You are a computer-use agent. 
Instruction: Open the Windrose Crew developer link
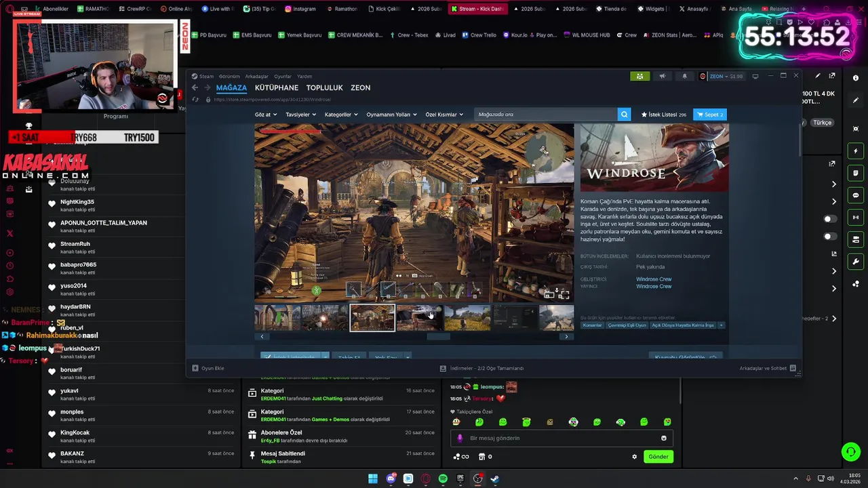(x=654, y=279)
